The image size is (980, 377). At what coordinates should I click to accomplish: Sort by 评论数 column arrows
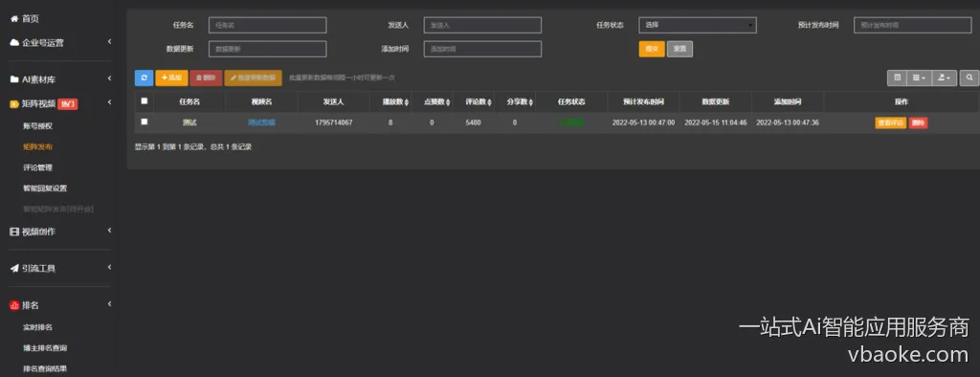[x=490, y=102]
